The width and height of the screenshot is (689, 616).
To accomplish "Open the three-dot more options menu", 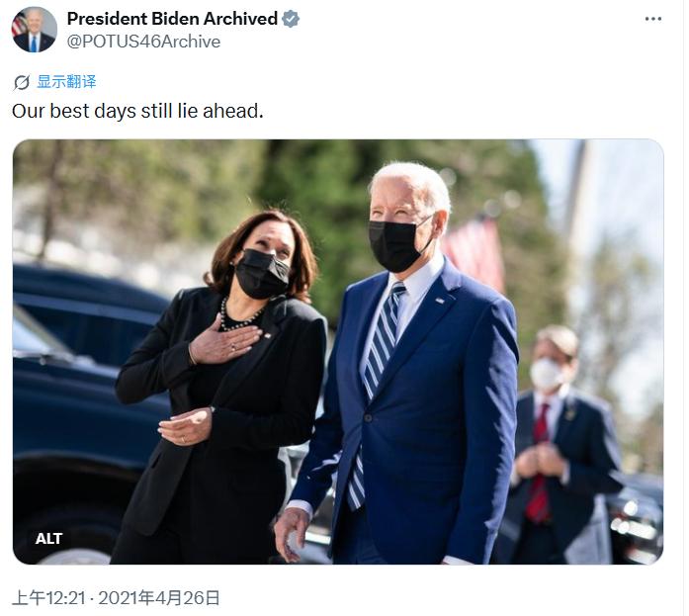I will (x=653, y=19).
